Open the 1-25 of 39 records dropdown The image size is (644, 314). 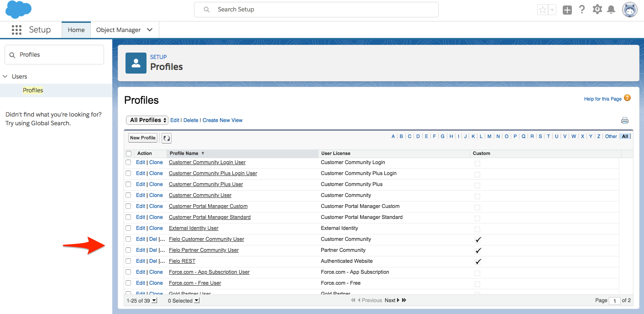[154, 300]
